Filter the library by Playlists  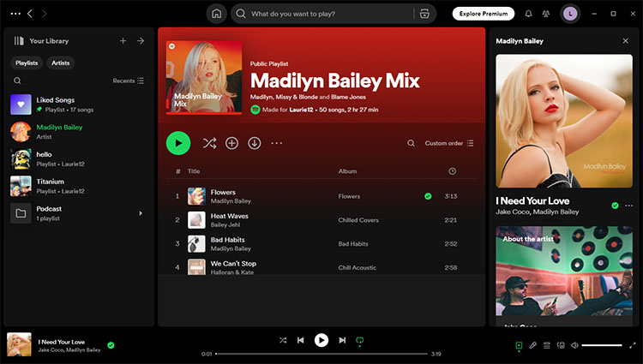(27, 63)
